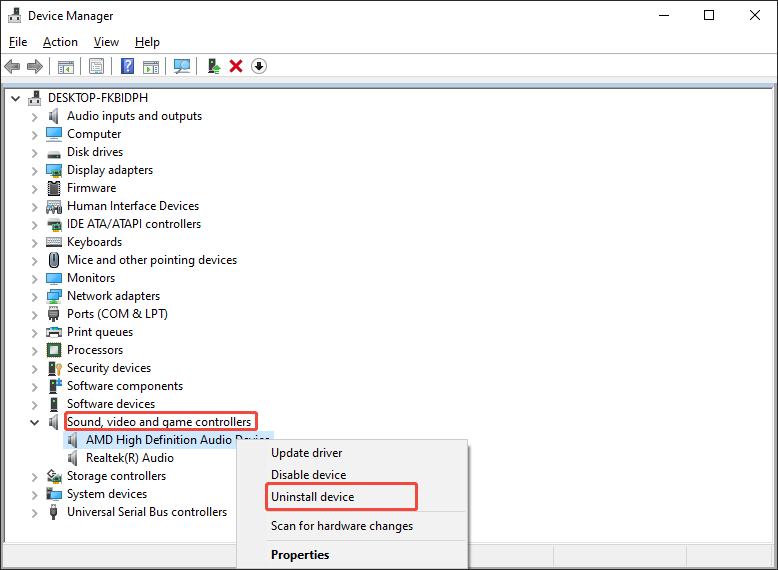Click the Forward arrow toolbar icon
Viewport: 778px width, 570px height.
pos(35,66)
